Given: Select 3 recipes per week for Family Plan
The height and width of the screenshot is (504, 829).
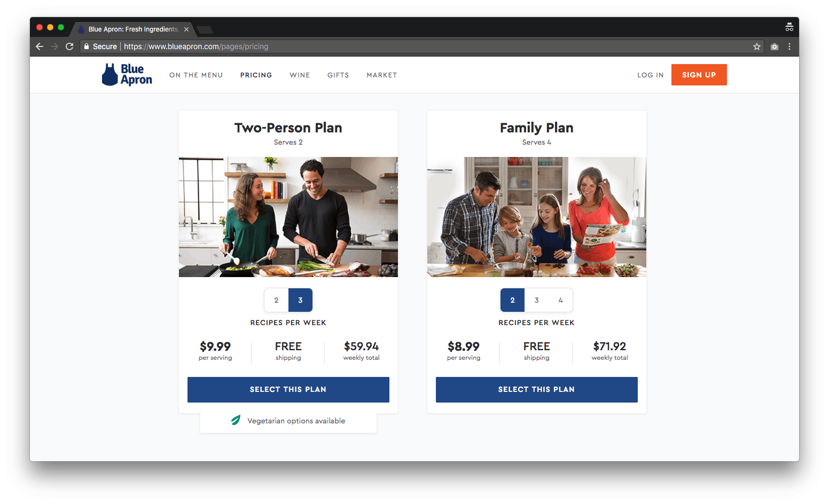Looking at the screenshot, I should [x=537, y=300].
